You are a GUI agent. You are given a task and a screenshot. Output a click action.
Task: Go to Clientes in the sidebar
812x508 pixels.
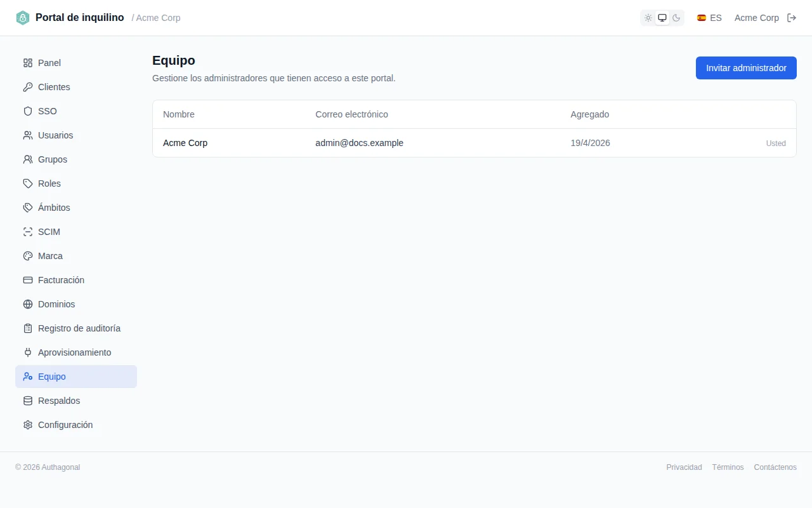(x=76, y=87)
